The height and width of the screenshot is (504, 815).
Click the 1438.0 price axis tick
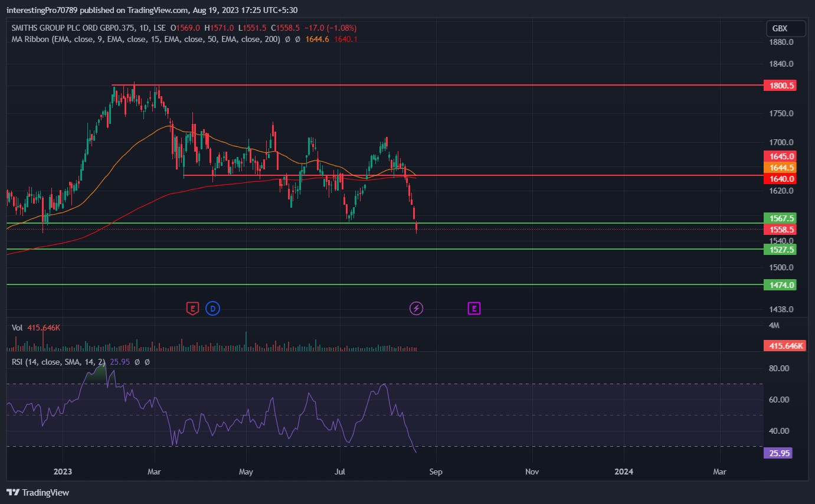point(781,309)
